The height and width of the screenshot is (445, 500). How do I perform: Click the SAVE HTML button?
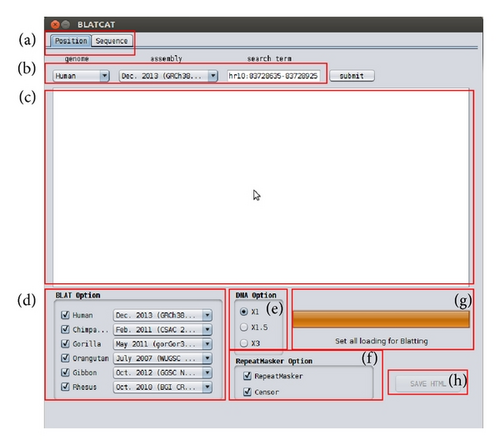click(x=428, y=384)
